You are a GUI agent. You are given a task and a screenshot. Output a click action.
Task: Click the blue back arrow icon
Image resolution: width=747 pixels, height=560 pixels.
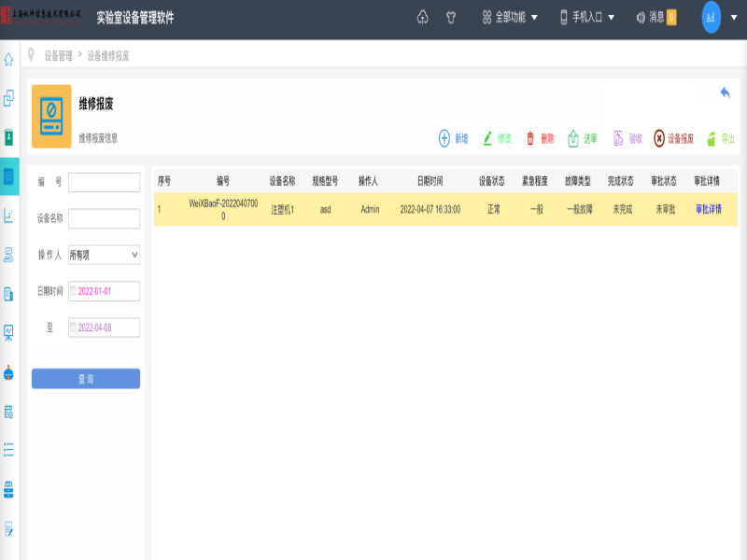point(725,92)
